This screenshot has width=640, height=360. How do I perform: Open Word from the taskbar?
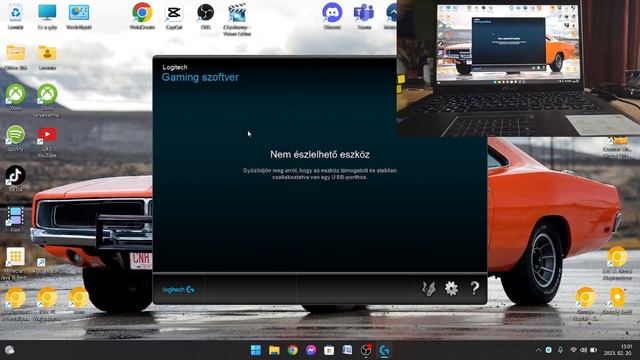347,350
